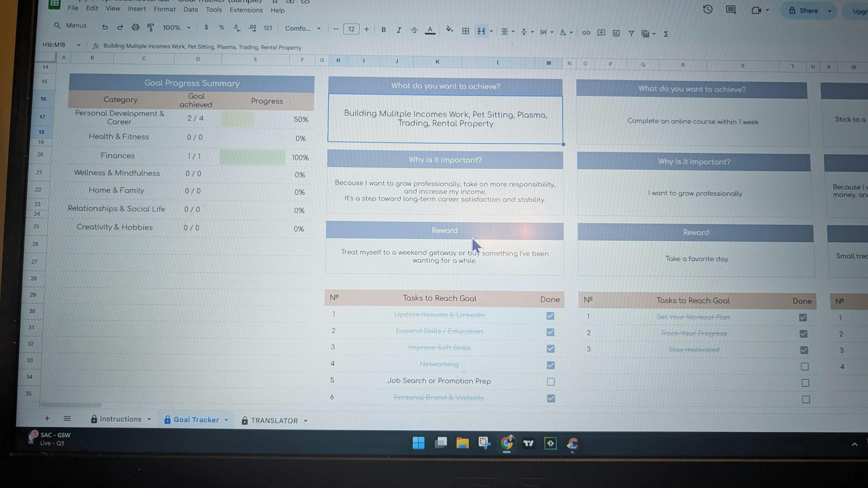Viewport: 868px width, 488px height.
Task: Toggle italic text formatting
Action: pyautogui.click(x=399, y=30)
